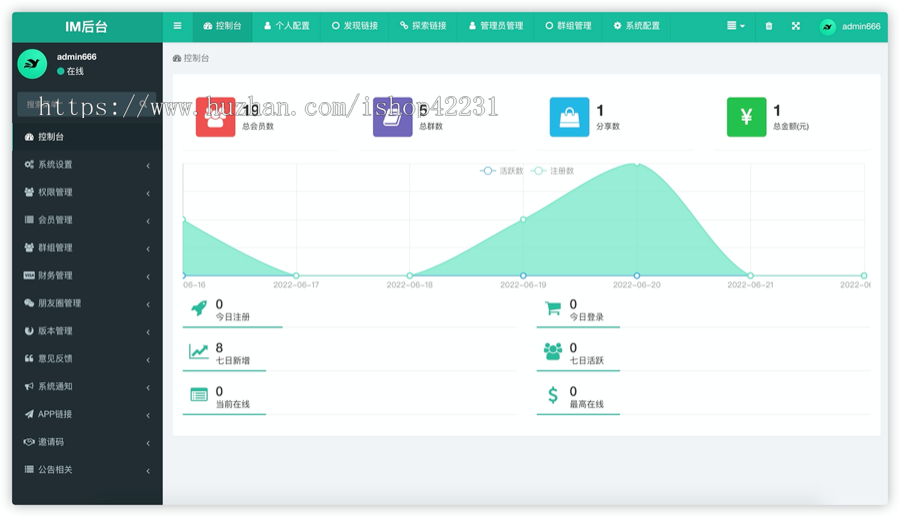This screenshot has width=900, height=517.
Task: Open the 控制台 top navigation tab
Action: [x=222, y=26]
